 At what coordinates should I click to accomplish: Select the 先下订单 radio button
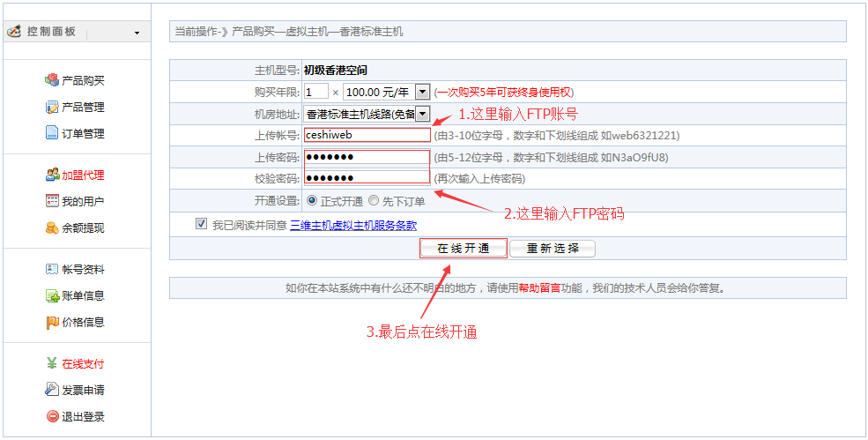[x=374, y=201]
